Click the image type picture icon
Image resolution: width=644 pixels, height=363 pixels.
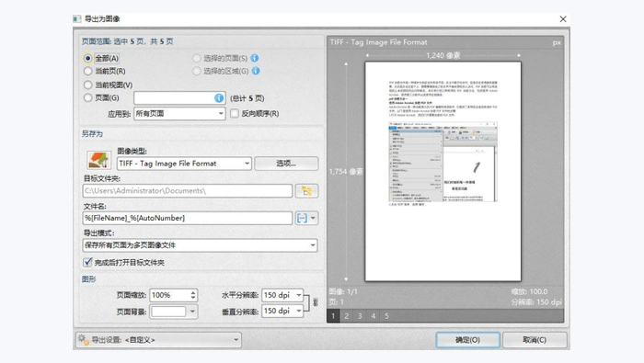pos(98,160)
